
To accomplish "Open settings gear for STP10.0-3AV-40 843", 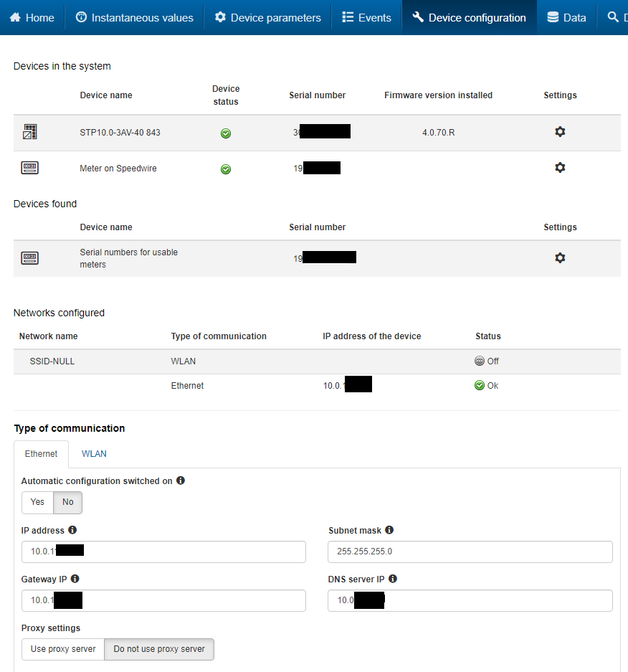I will [x=560, y=131].
